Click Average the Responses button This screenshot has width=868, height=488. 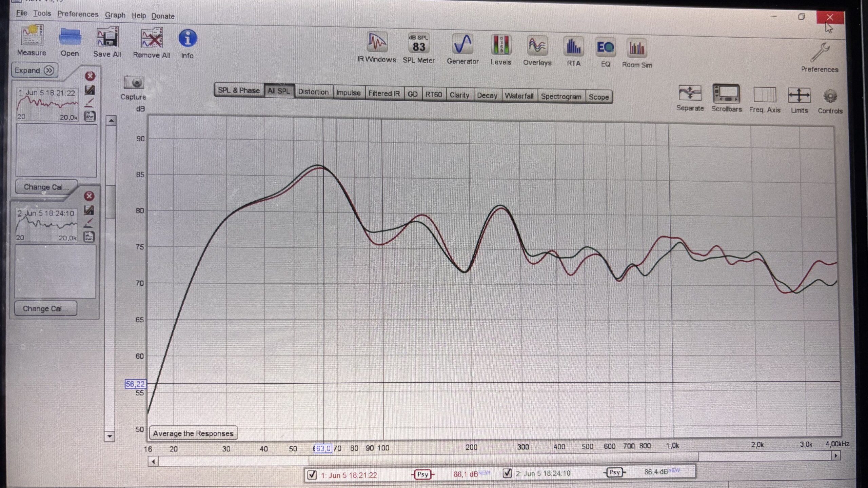coord(193,433)
